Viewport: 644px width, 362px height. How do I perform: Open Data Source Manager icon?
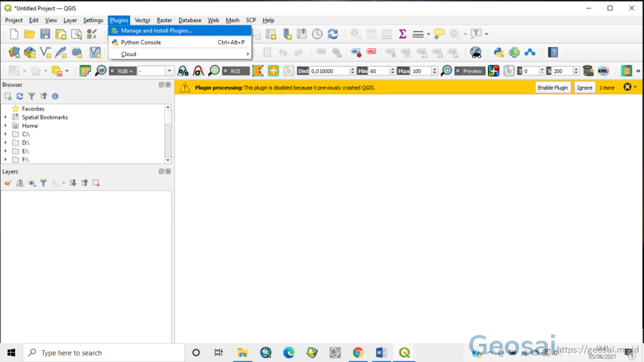coord(14,52)
